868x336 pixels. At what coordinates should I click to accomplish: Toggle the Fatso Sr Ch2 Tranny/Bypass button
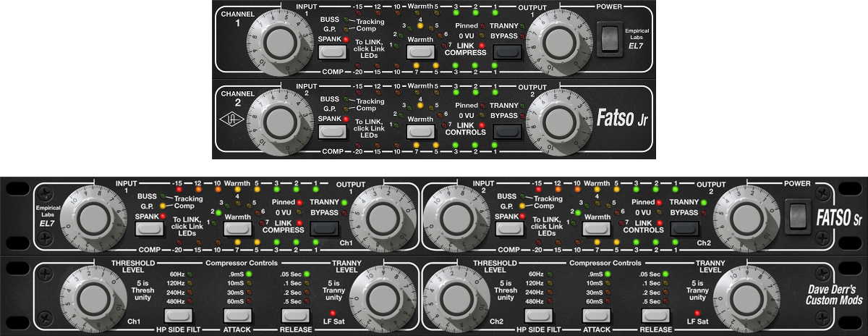point(684,230)
